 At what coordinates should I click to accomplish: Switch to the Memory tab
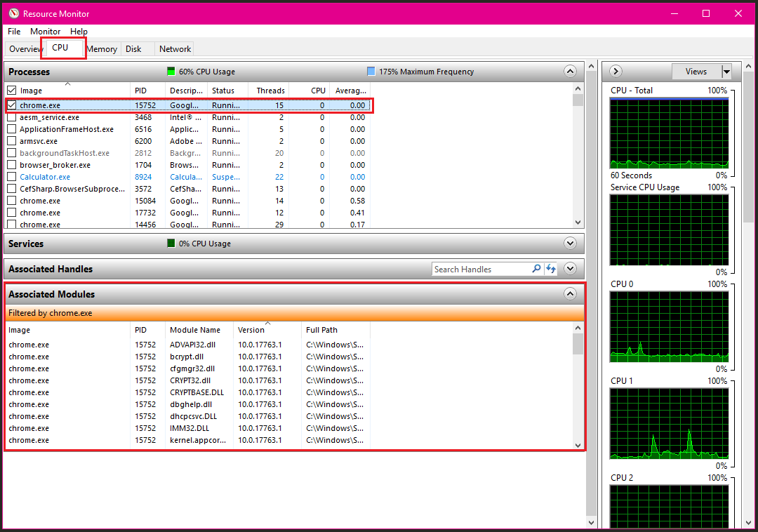point(102,48)
